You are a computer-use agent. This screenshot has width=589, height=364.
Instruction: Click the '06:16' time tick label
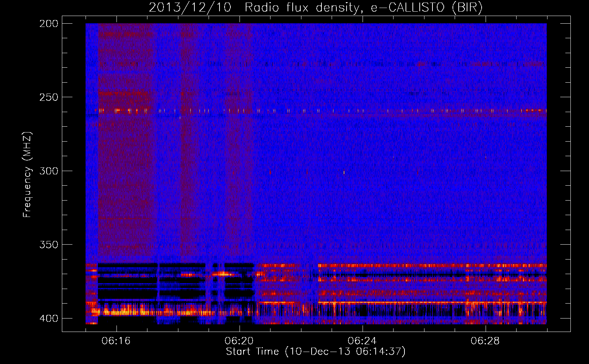point(116,341)
